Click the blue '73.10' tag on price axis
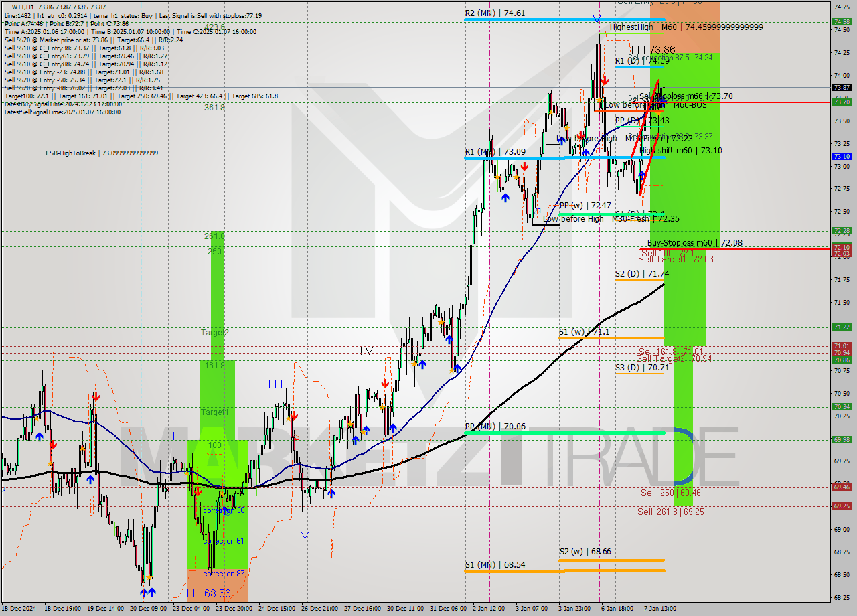The image size is (857, 616). tap(842, 156)
